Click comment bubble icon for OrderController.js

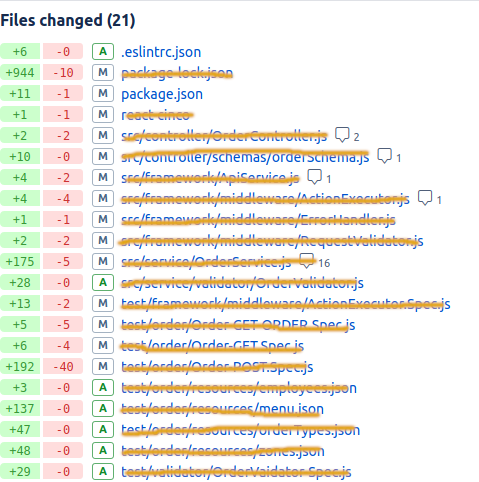tap(342, 135)
